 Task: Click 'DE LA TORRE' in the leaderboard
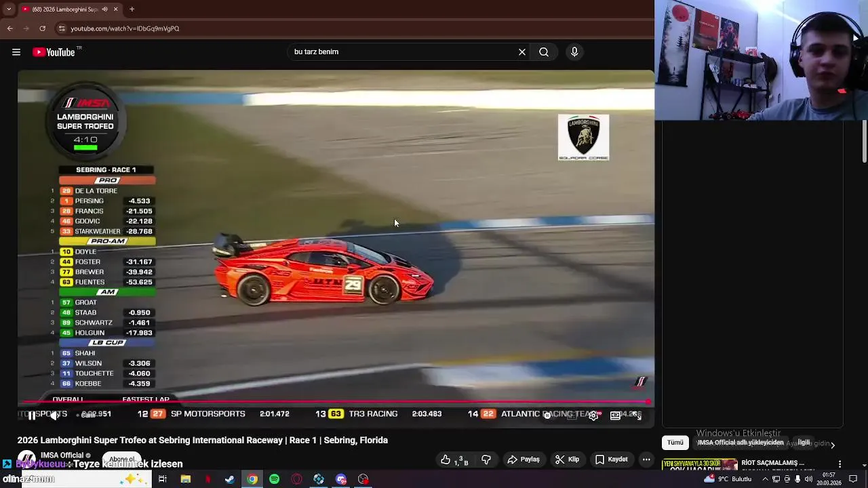click(x=96, y=190)
